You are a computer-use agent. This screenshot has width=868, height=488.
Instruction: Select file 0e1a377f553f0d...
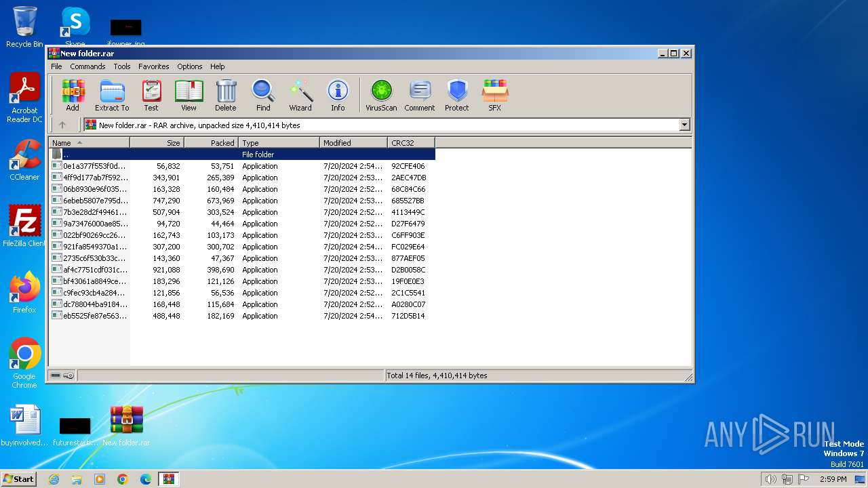[x=242, y=166]
